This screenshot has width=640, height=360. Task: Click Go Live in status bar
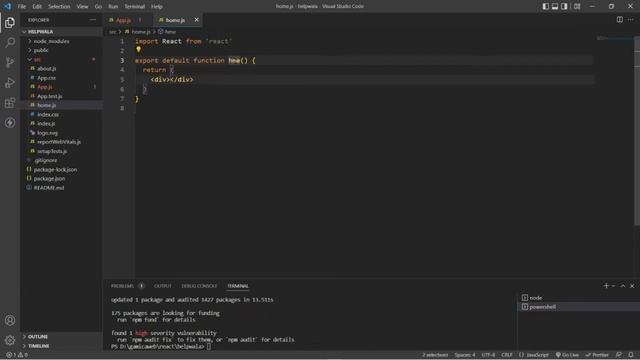pyautogui.click(x=567, y=355)
